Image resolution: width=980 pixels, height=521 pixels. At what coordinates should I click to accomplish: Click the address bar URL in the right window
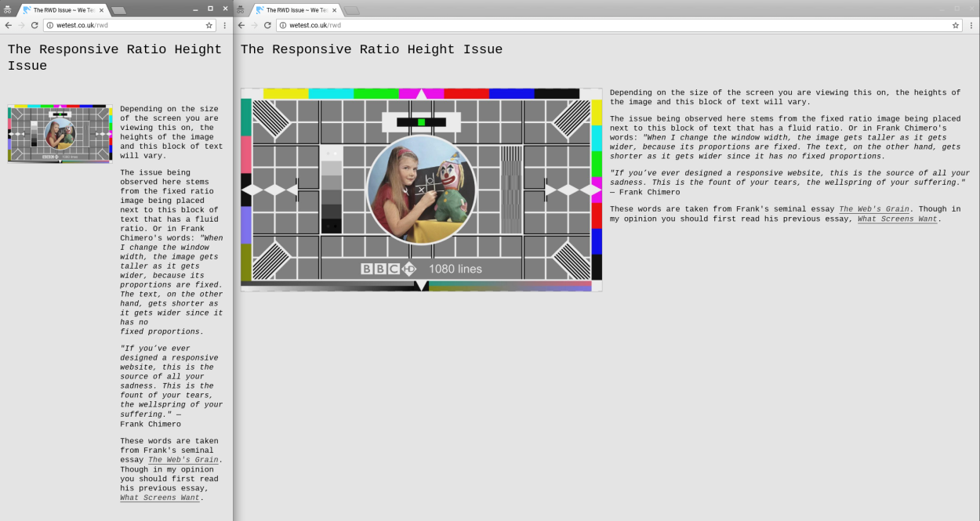[x=315, y=25]
